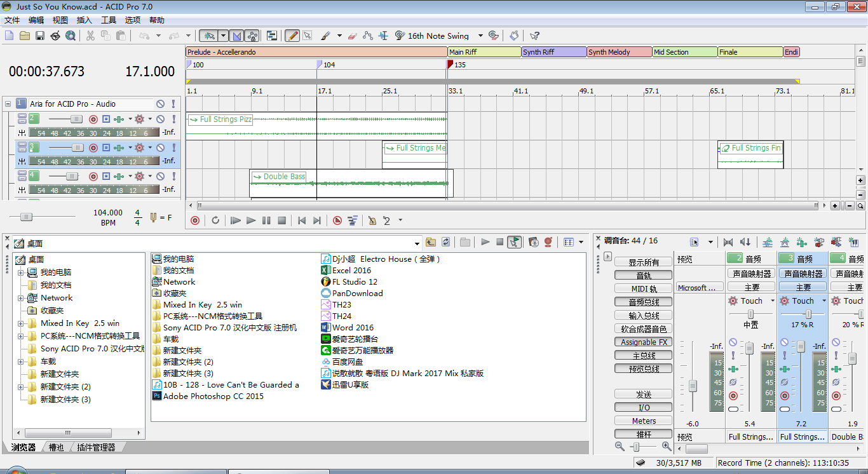This screenshot has height=474, width=868.
Task: Solo track 3 in track list
Action: pos(173,147)
